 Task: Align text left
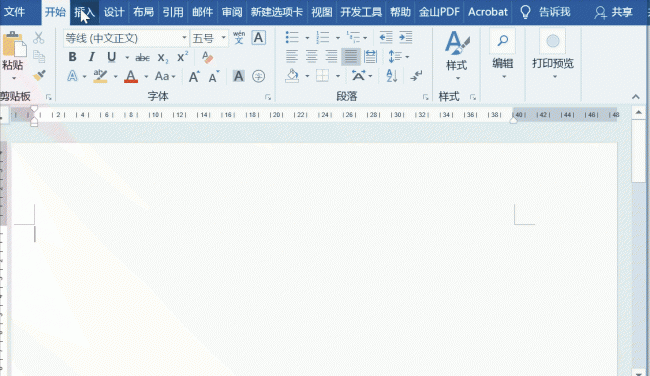pyautogui.click(x=292, y=56)
